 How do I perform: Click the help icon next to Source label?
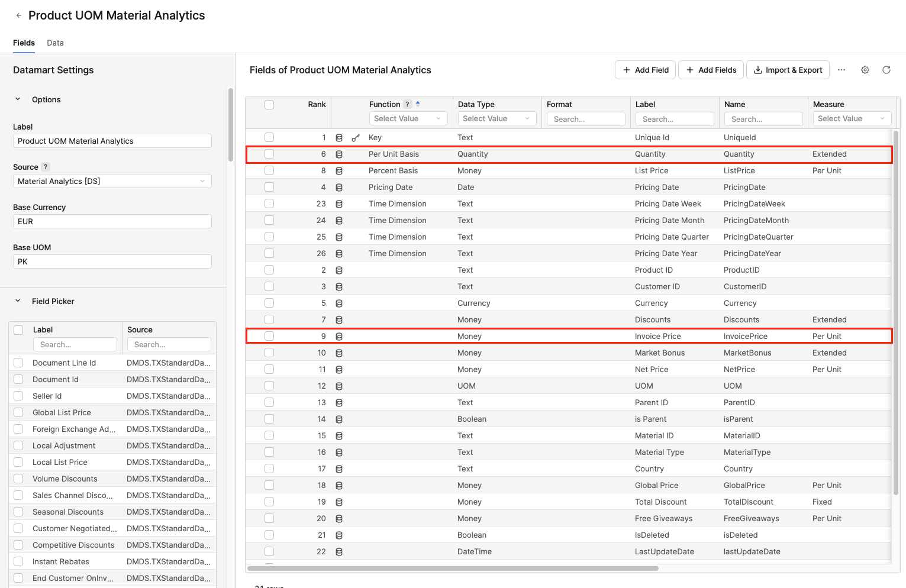pyautogui.click(x=46, y=167)
